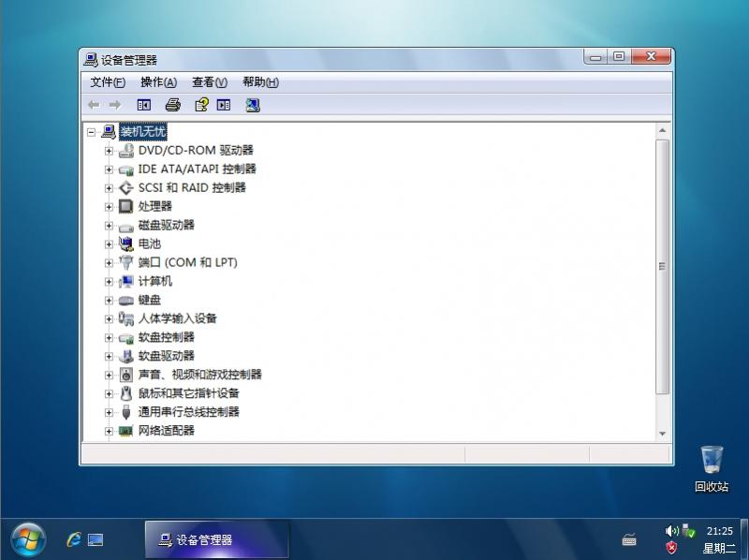Click the mouse icon beside 鼠标和其它指针设备
This screenshot has width=749, height=560.
point(126,393)
